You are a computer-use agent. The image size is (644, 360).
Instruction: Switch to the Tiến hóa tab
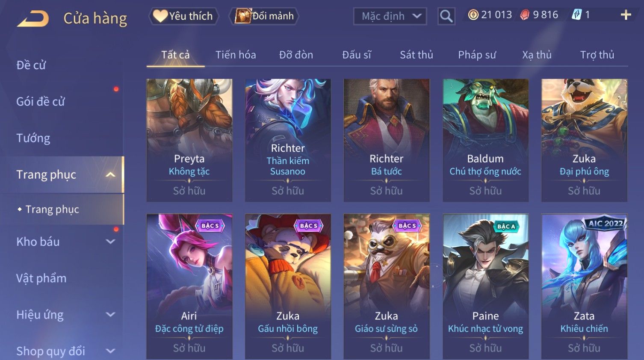click(236, 55)
